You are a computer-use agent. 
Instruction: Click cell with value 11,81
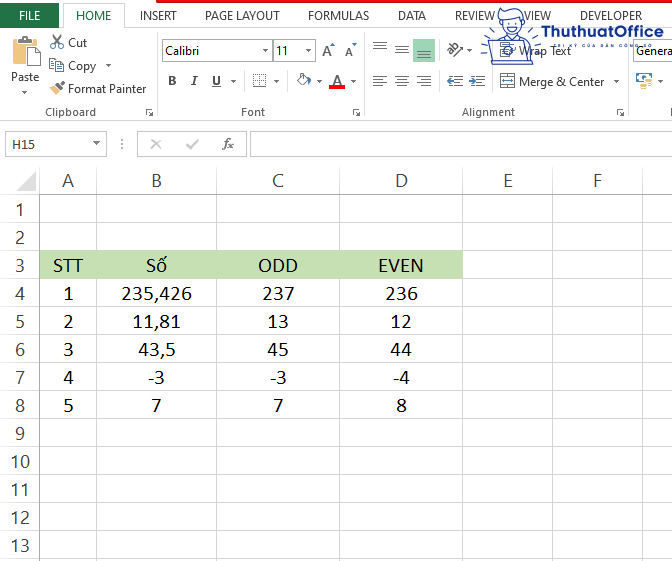pyautogui.click(x=156, y=321)
